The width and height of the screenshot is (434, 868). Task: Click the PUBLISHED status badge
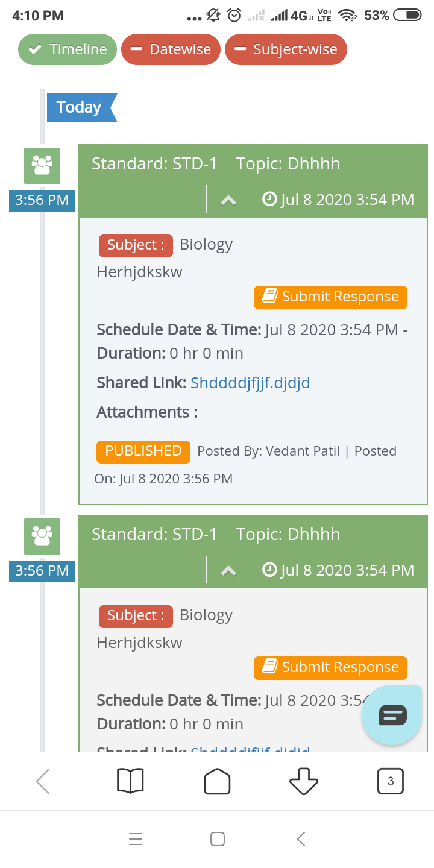[143, 451]
